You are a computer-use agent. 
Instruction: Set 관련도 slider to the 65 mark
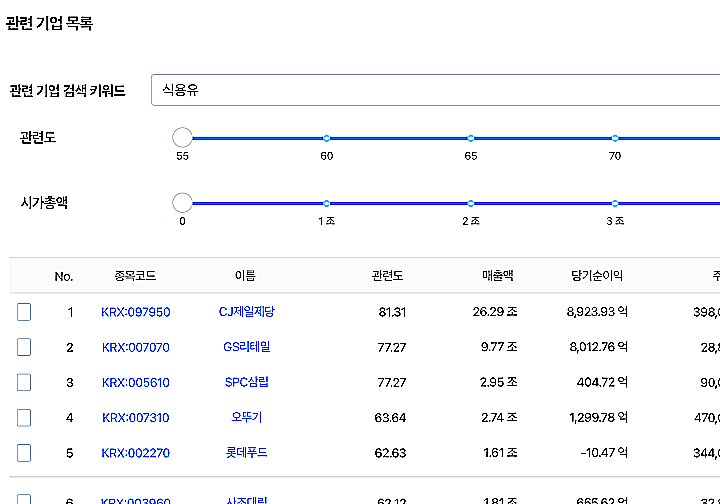(471, 138)
